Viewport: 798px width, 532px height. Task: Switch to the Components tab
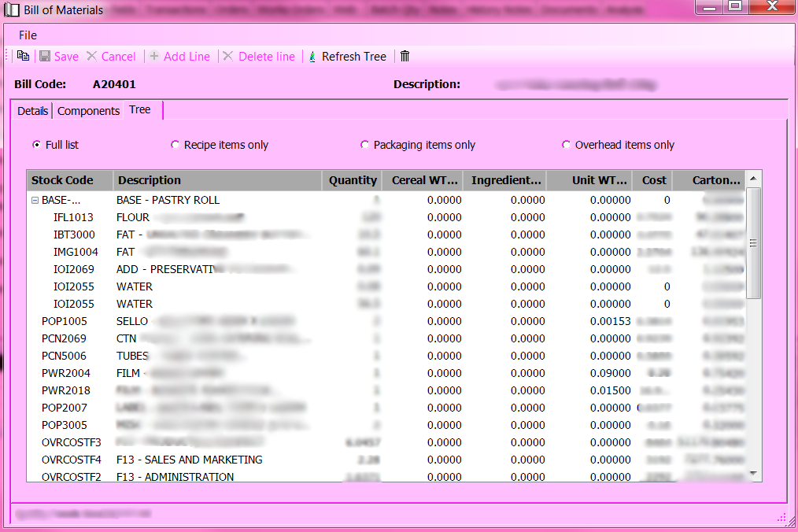[x=89, y=110]
